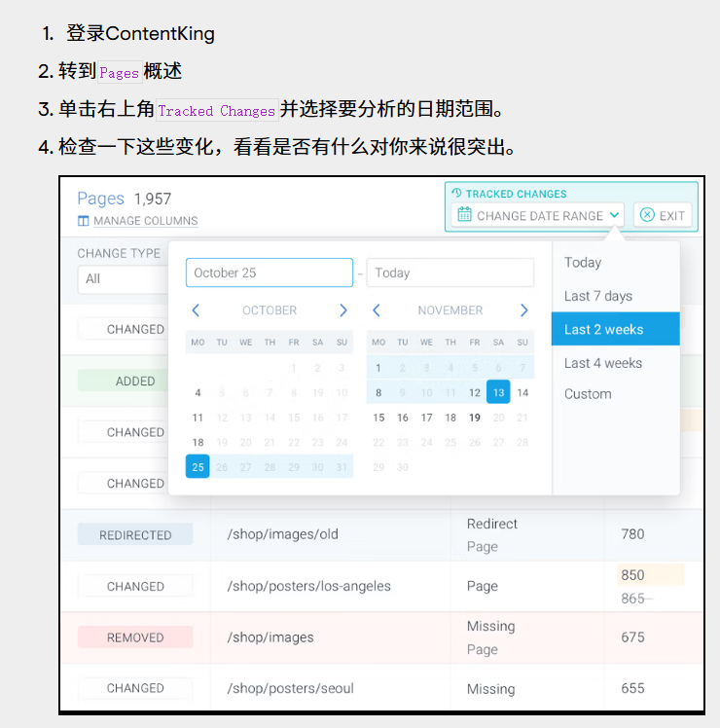Click the Manage Columns link
The image size is (720, 728).
coord(145,221)
